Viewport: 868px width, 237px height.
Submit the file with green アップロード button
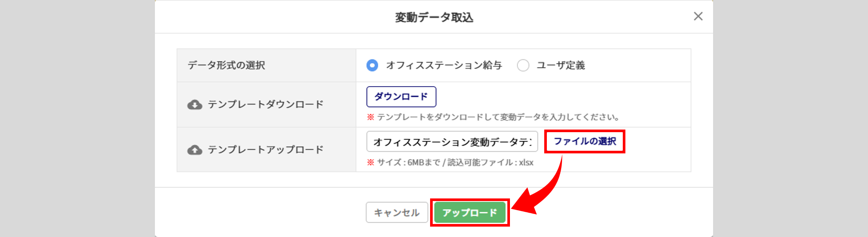click(x=470, y=213)
